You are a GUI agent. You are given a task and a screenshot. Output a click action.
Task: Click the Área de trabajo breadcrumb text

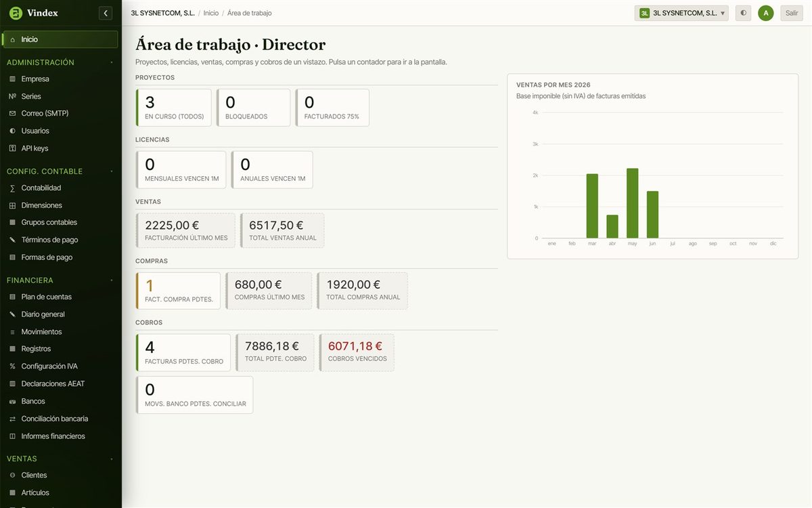tap(250, 13)
